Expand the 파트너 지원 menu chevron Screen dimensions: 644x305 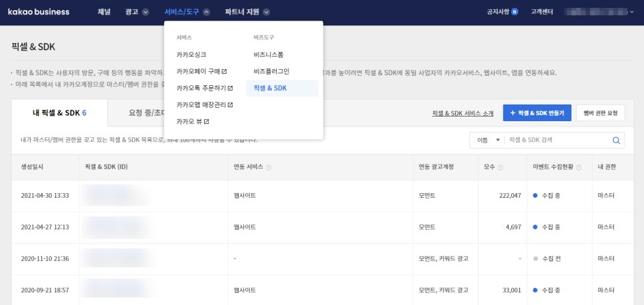pyautogui.click(x=267, y=12)
